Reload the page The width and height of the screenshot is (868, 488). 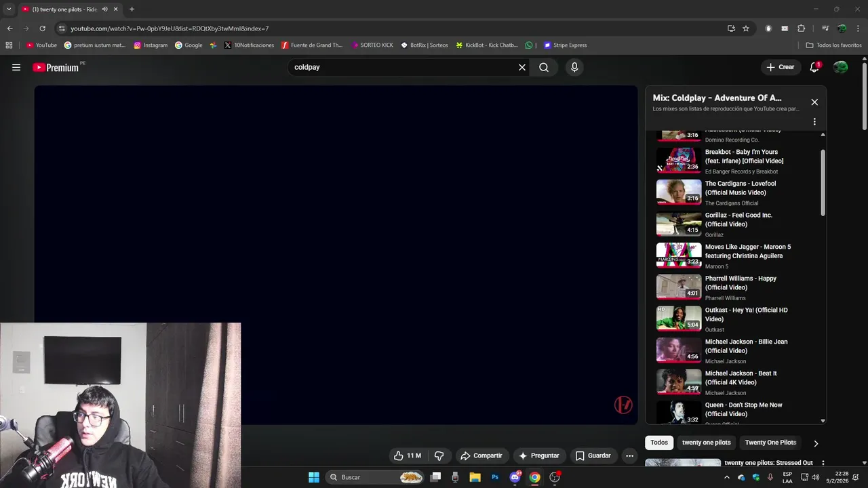tap(42, 28)
